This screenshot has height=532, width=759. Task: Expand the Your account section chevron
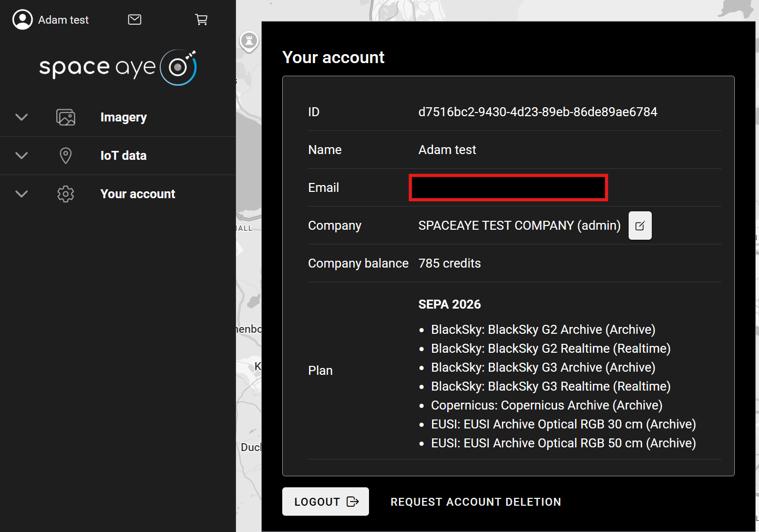click(22, 194)
